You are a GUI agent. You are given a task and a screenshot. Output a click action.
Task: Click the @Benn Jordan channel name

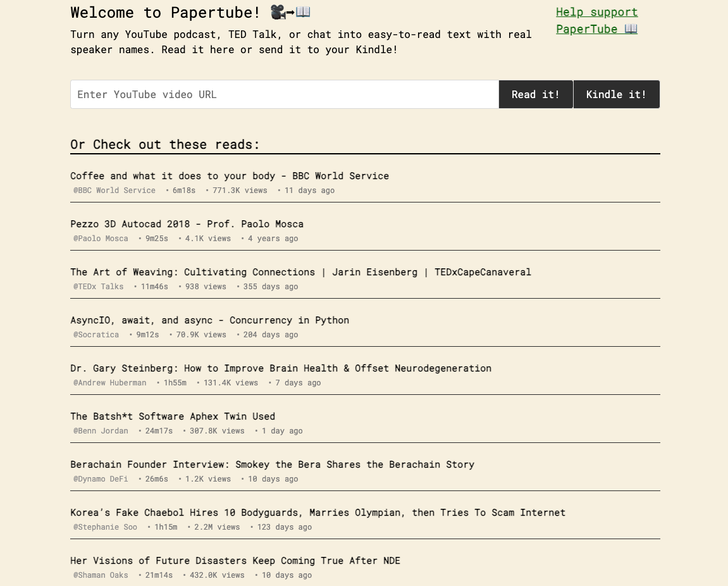[x=101, y=431]
